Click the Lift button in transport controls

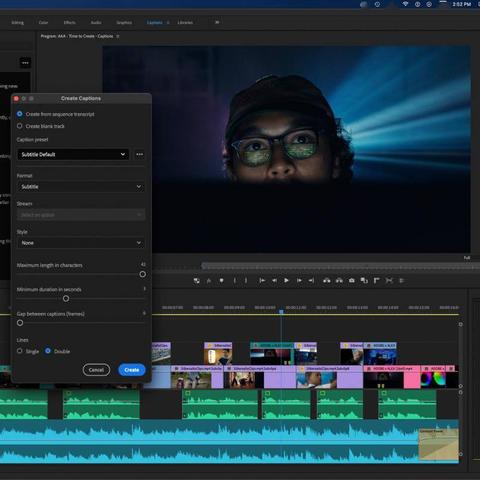tap(327, 280)
